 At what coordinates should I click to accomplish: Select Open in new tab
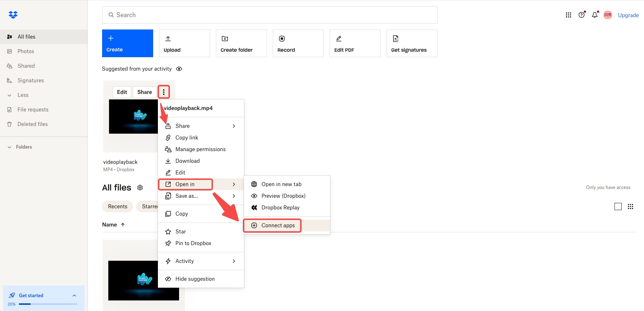[287, 184]
